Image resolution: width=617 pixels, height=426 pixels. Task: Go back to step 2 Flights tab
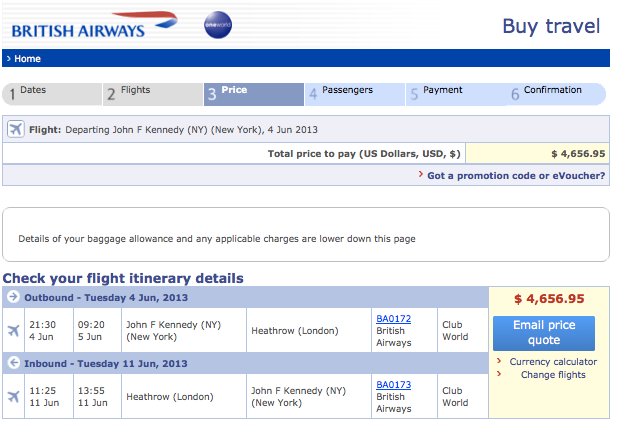[152, 94]
